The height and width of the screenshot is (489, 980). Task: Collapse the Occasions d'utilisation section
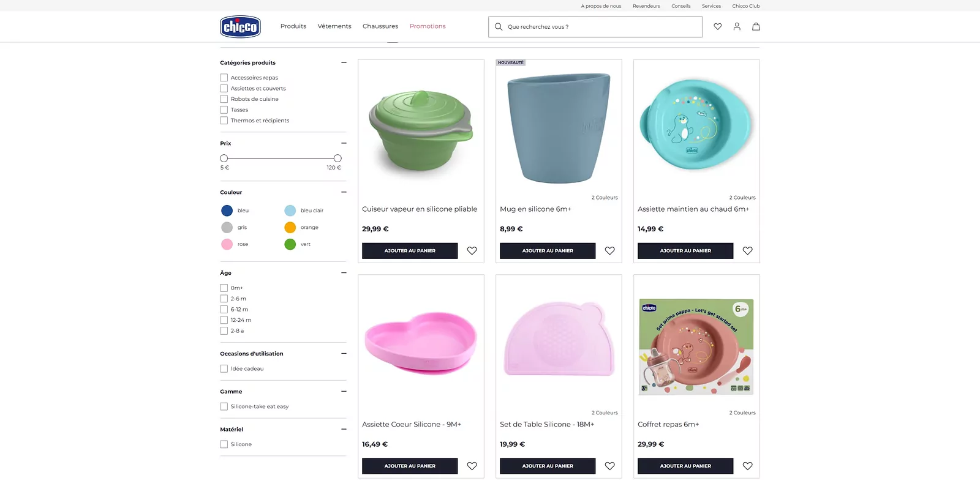tap(344, 354)
